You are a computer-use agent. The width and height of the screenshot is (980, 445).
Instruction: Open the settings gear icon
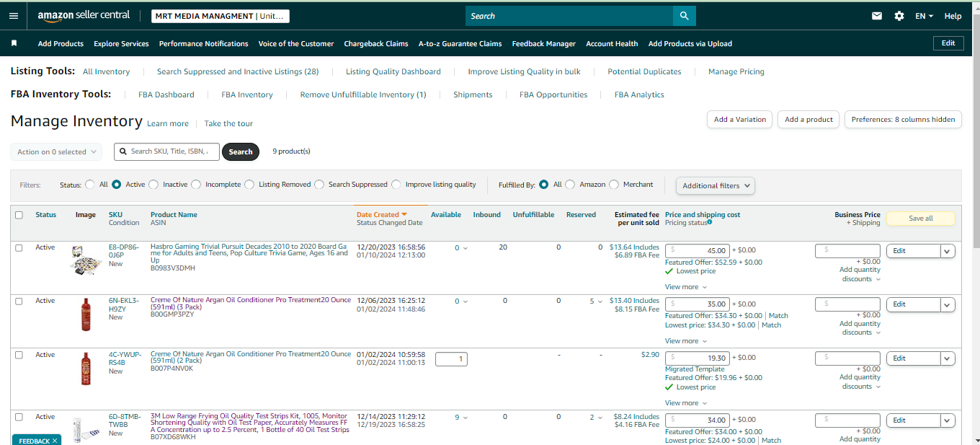click(x=899, y=16)
